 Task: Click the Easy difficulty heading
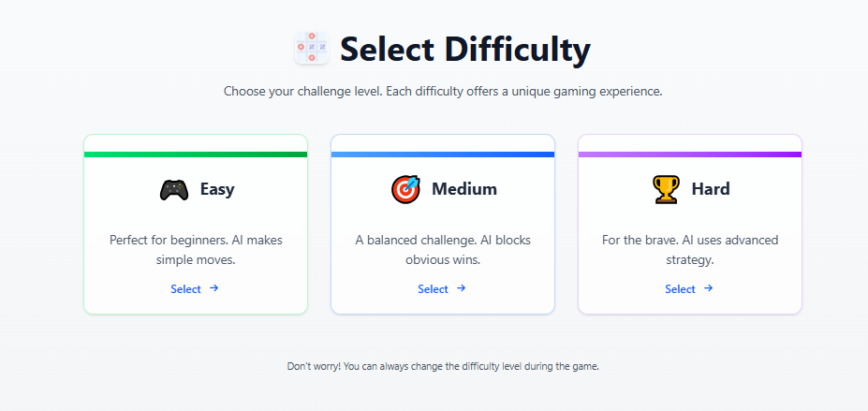click(217, 189)
